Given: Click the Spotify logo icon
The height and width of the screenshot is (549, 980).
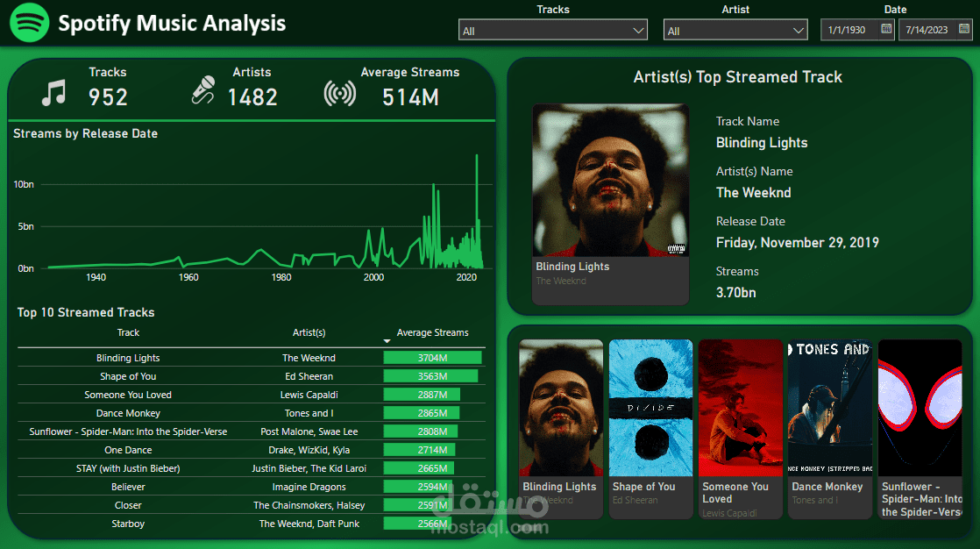Looking at the screenshot, I should pos(30,23).
